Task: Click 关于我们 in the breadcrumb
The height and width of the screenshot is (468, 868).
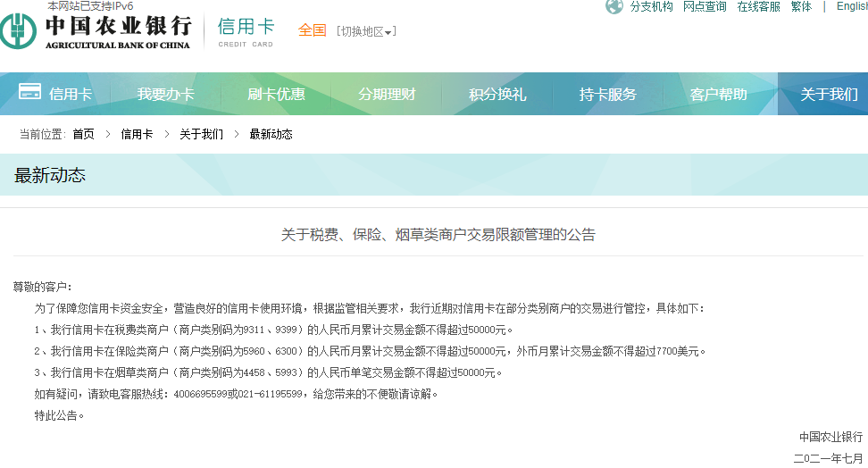Action: pos(201,134)
